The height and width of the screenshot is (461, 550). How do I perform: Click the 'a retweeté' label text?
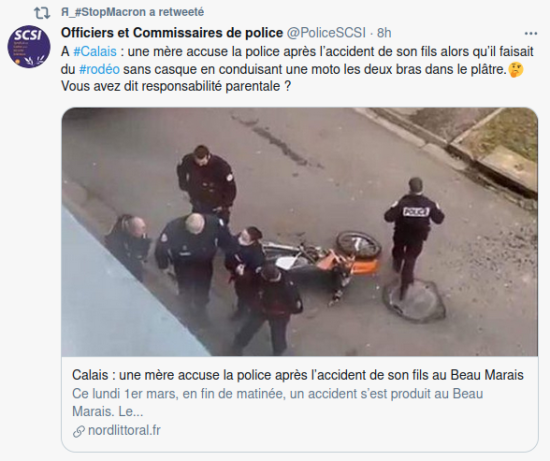pos(176,12)
